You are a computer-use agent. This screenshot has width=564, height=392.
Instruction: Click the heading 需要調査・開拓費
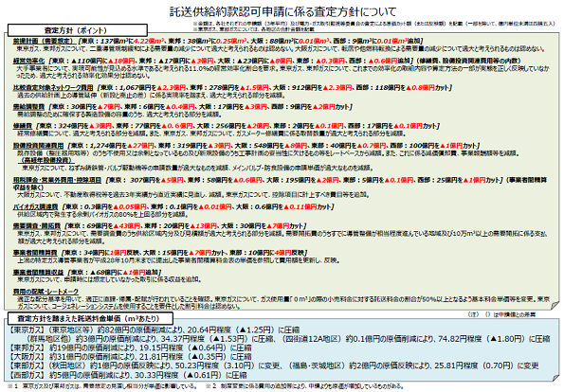point(37,226)
